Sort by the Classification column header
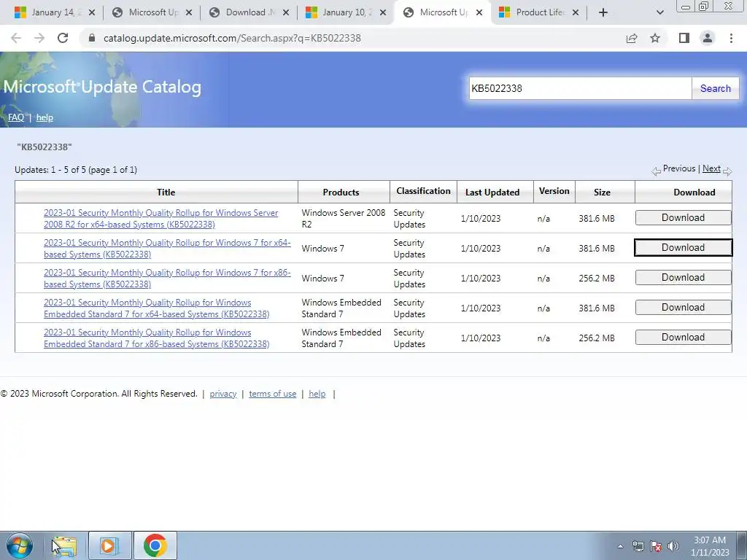 tap(423, 191)
